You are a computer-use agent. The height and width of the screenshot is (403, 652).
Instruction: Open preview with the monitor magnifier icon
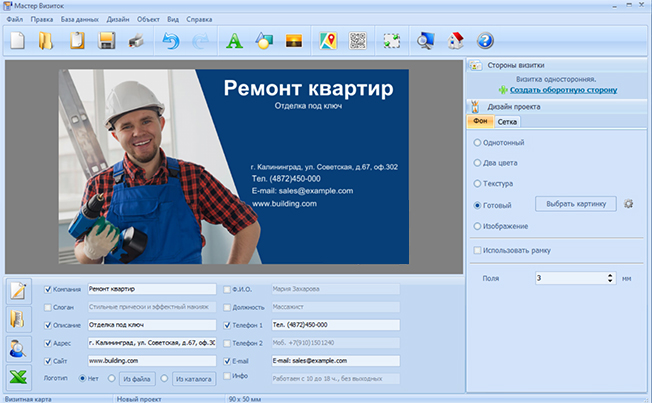coord(426,41)
